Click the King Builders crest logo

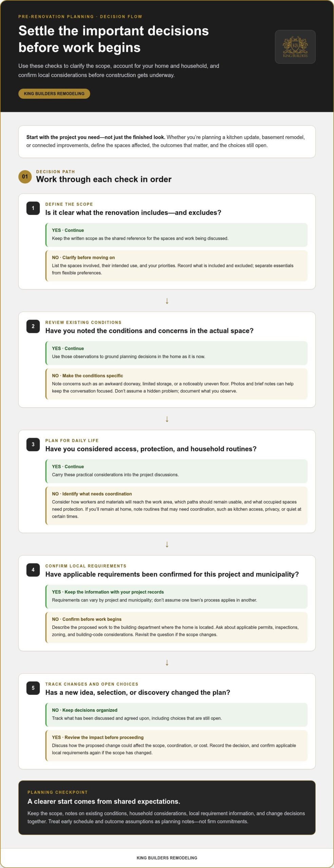pyautogui.click(x=295, y=47)
